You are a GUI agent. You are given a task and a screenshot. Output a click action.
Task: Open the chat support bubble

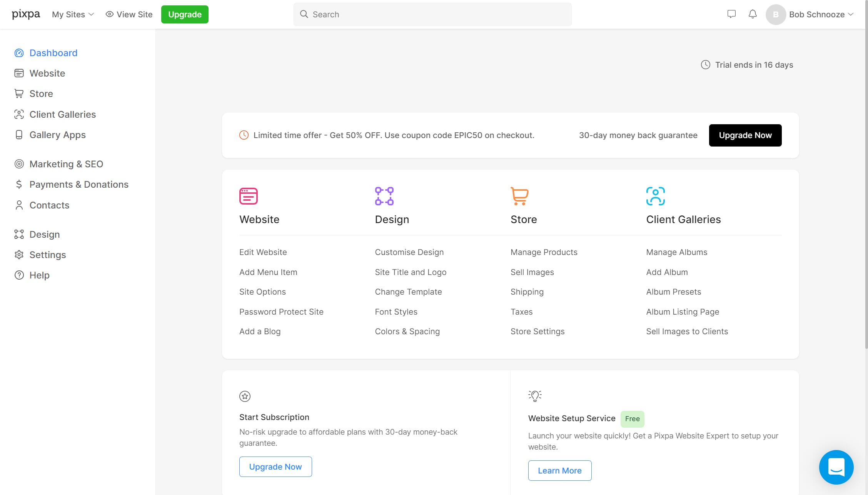click(x=836, y=467)
